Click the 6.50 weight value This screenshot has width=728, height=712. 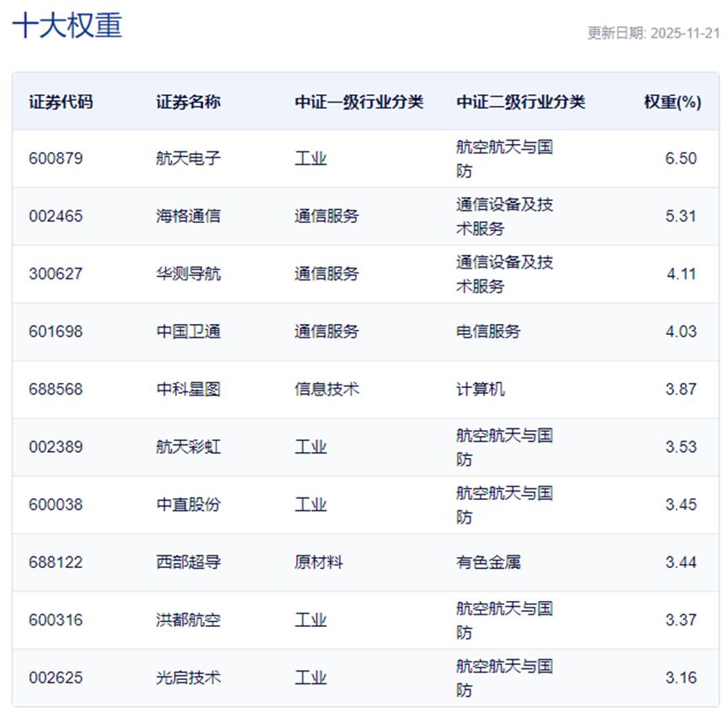click(681, 158)
